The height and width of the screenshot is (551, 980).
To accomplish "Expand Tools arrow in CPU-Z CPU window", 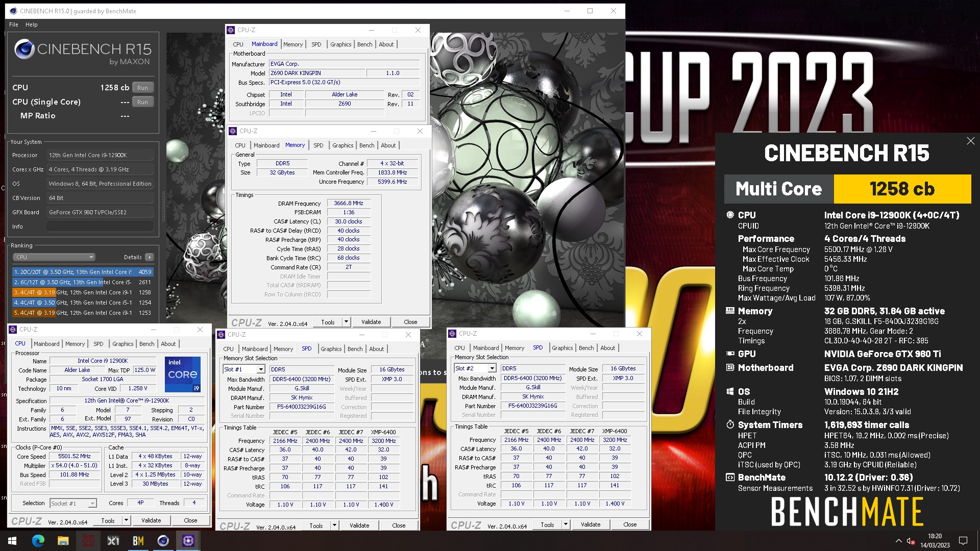I will 126,520.
